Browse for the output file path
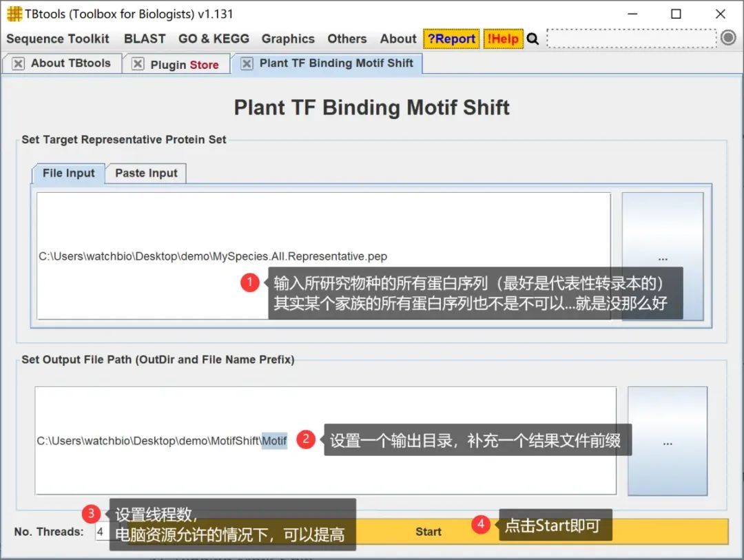 667,441
